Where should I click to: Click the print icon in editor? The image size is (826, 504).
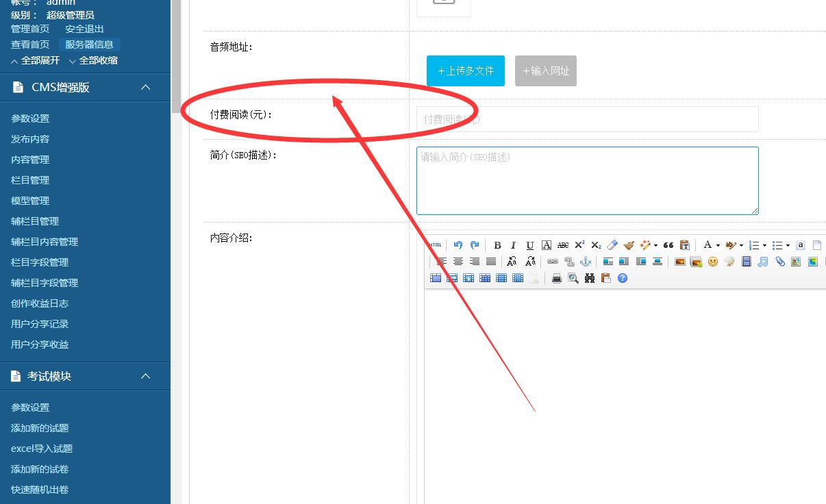click(557, 278)
